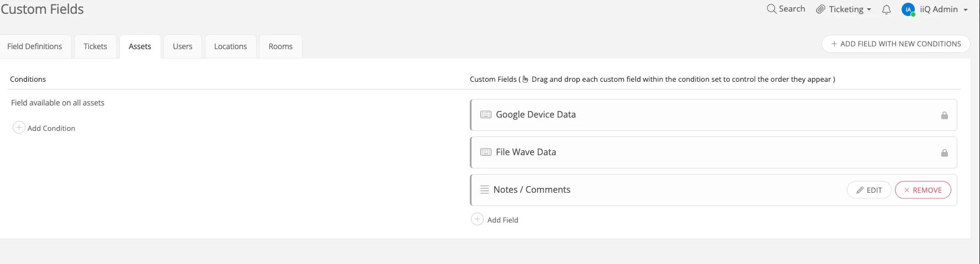
Task: Click the Notes / Comments drag handle icon
Action: (x=485, y=189)
